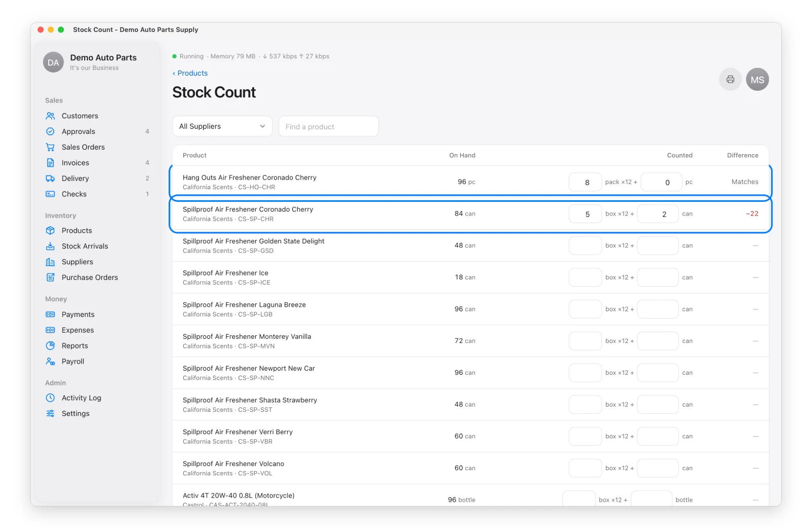Go back to Products link

(190, 73)
